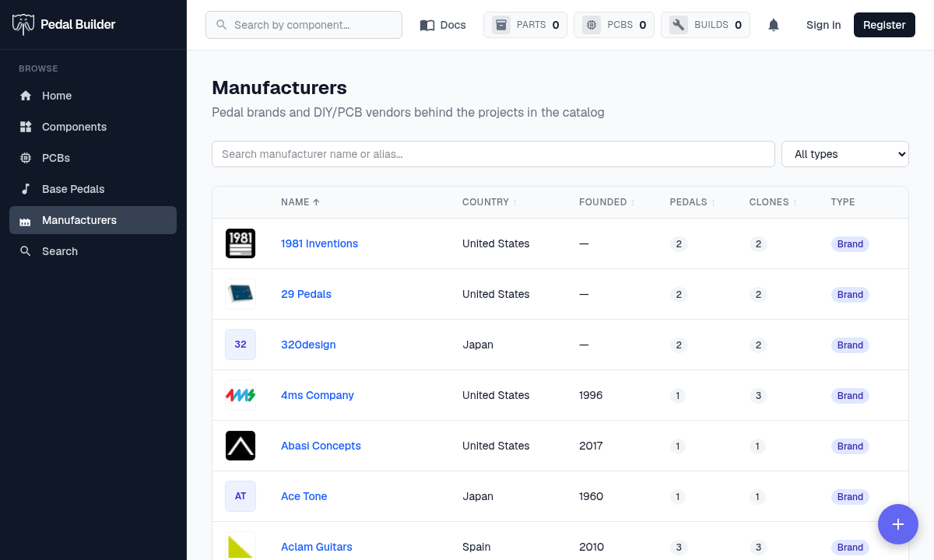Open Components in the sidebar
Viewport: 934px width, 560px height.
coord(93,127)
